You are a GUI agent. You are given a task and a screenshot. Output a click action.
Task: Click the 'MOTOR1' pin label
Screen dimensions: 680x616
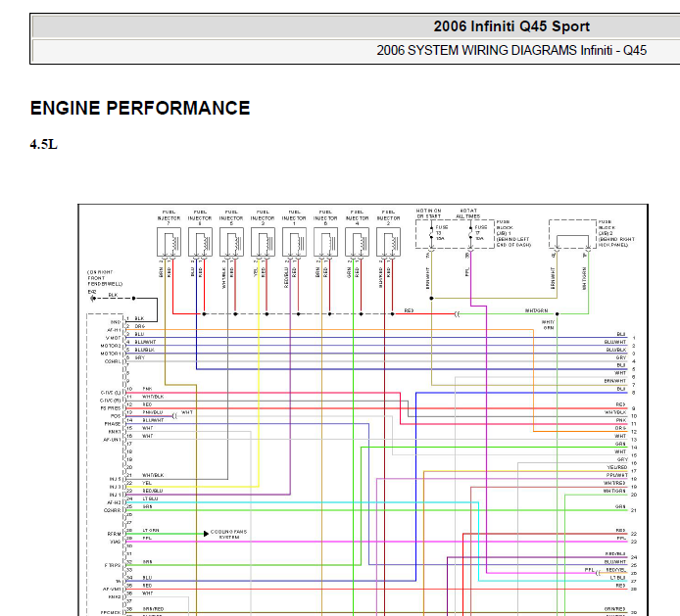(x=111, y=354)
